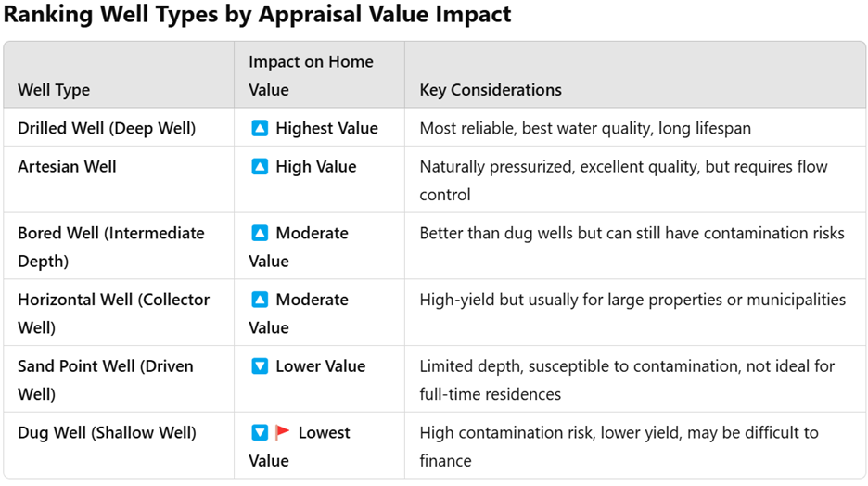Click the Key Considerations column header
Image resolution: width=868 pixels, height=486 pixels.
tap(491, 90)
